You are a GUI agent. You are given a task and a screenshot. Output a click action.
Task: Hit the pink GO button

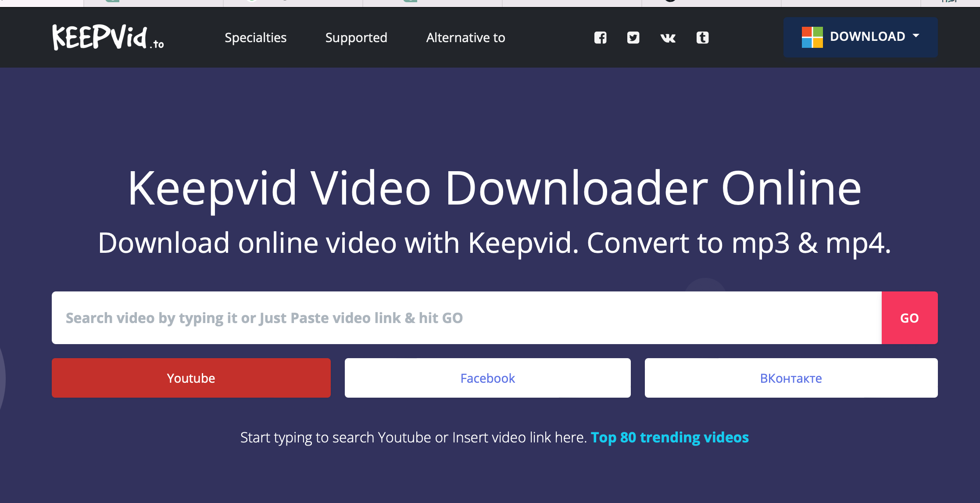(909, 318)
